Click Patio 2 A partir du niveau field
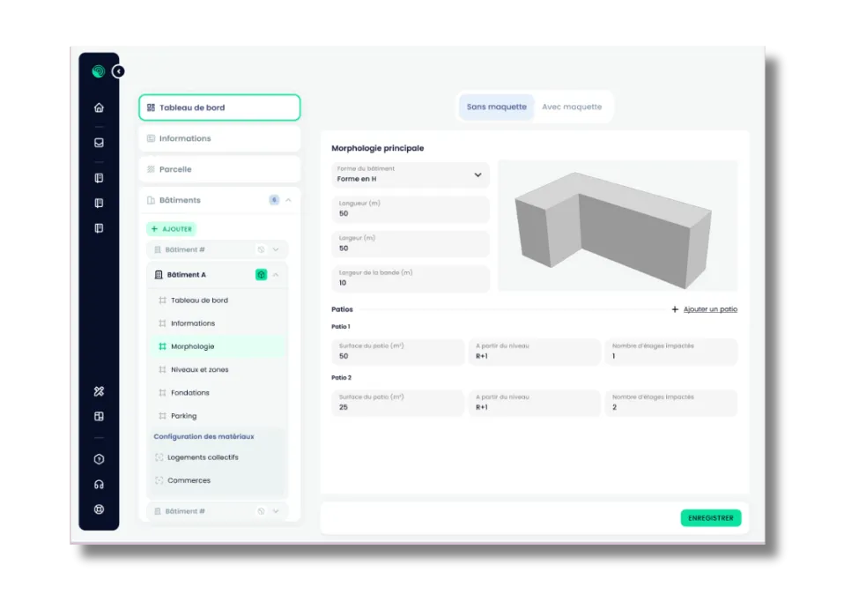Screen dimensions: 859x616 (534, 402)
